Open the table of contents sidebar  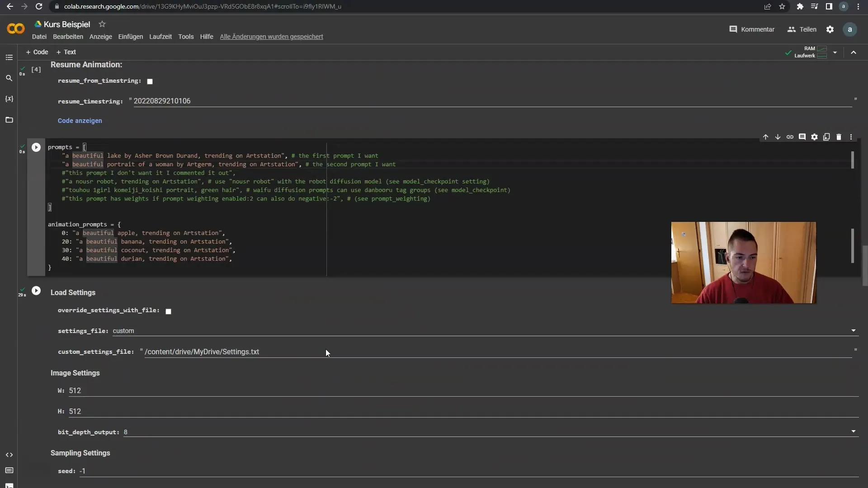click(9, 57)
